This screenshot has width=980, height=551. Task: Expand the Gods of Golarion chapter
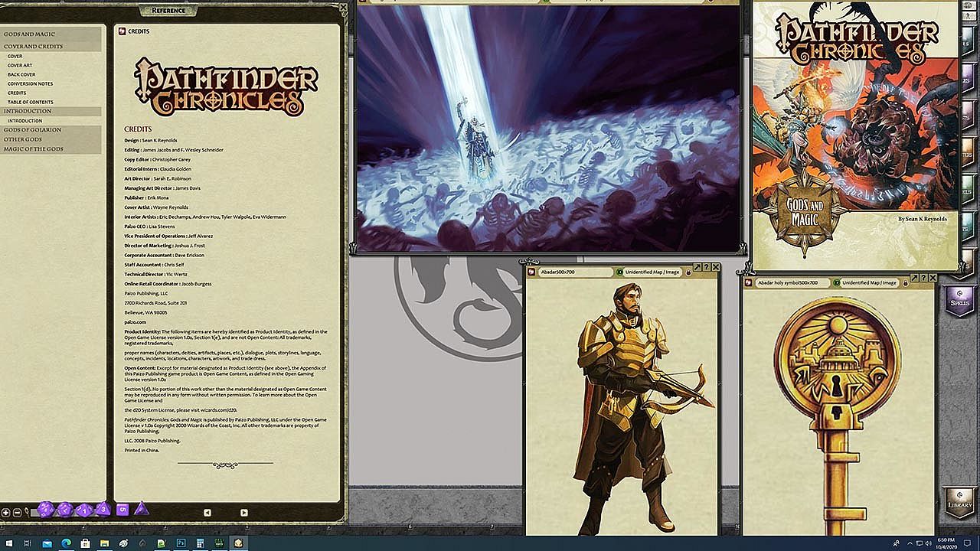[51, 130]
